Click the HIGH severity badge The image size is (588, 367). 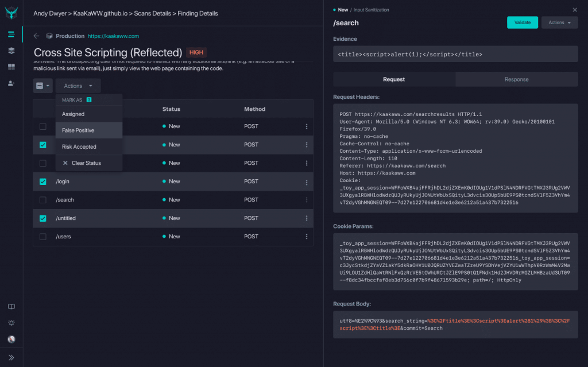point(196,52)
